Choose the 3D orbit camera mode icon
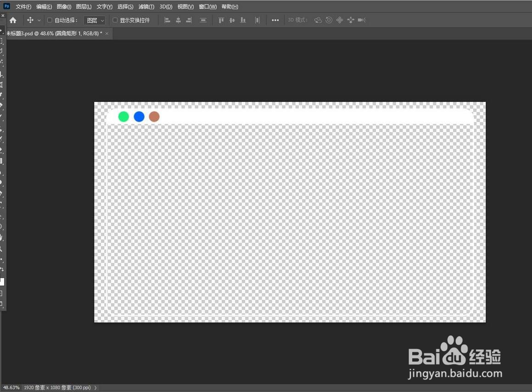532x392 pixels. tap(318, 20)
